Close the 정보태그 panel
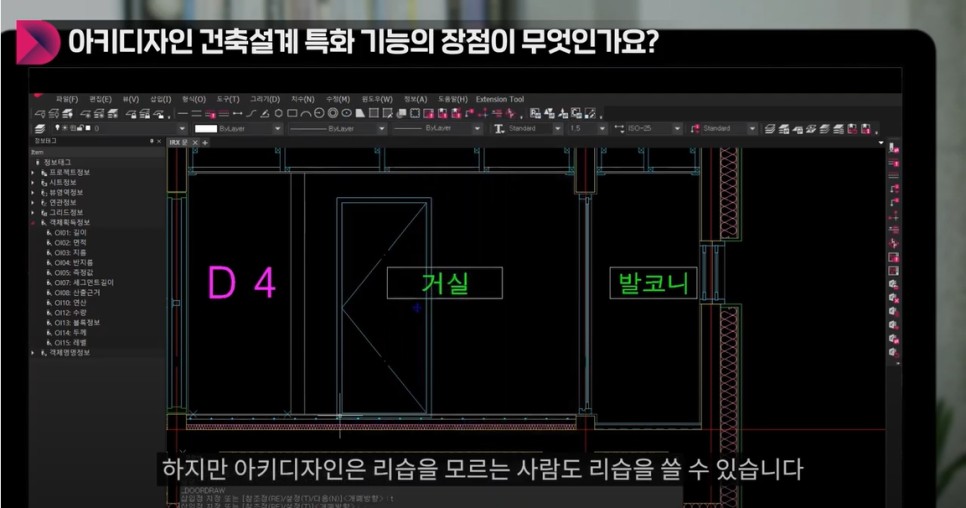This screenshot has height=508, width=966. [159, 141]
